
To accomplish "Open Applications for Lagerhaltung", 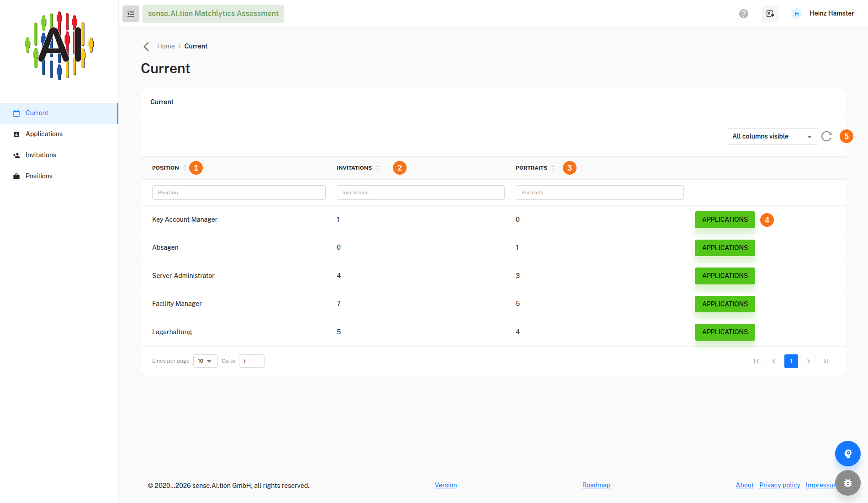I will (725, 332).
